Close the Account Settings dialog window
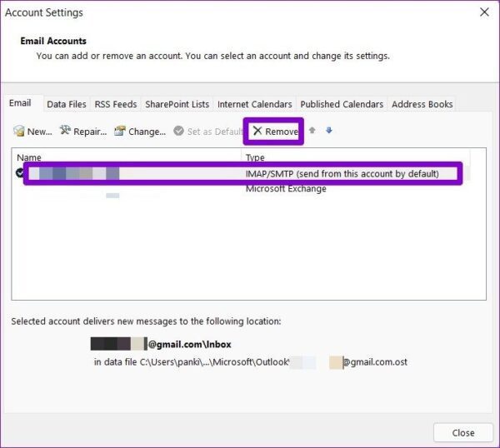The height and width of the screenshot is (448, 500). pyautogui.click(x=484, y=12)
